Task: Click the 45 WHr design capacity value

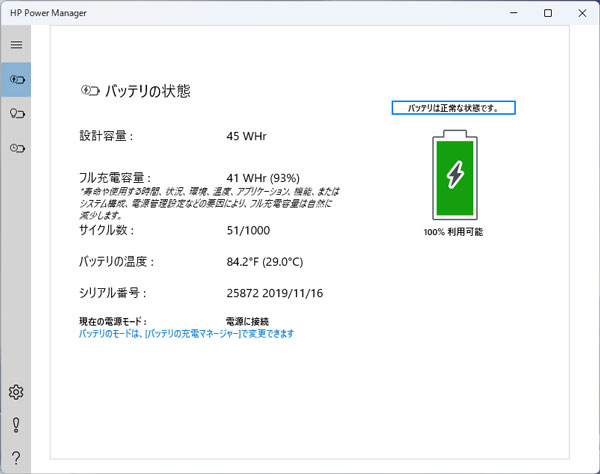Action: [247, 135]
